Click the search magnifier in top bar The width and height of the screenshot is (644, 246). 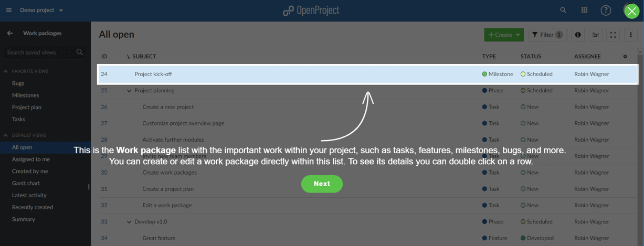point(563,10)
